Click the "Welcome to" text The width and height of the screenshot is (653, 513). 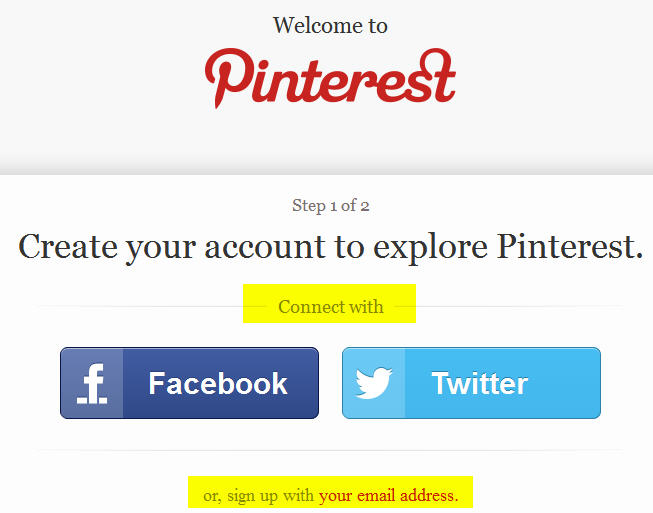click(x=330, y=25)
